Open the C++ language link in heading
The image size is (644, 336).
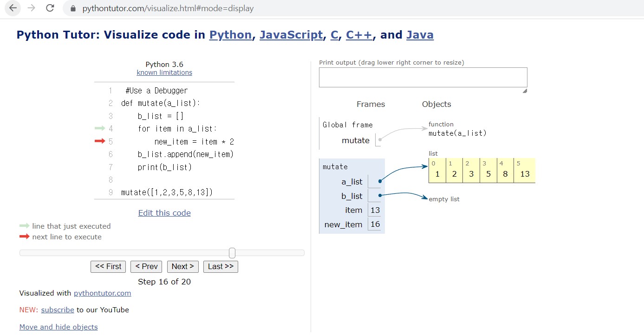tap(359, 35)
